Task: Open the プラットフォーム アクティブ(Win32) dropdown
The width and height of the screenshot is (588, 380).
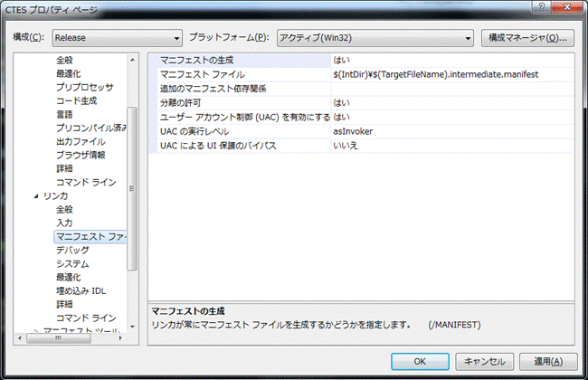Action: (375, 38)
